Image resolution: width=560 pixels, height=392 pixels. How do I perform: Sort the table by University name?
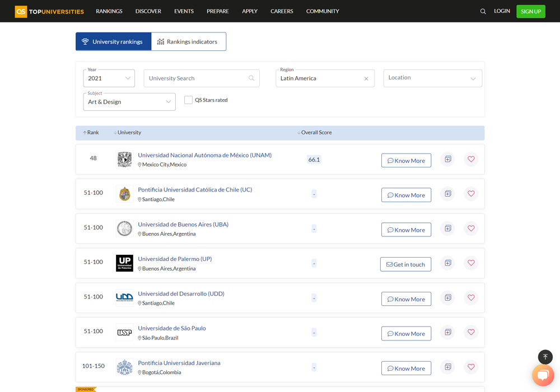pos(128,133)
